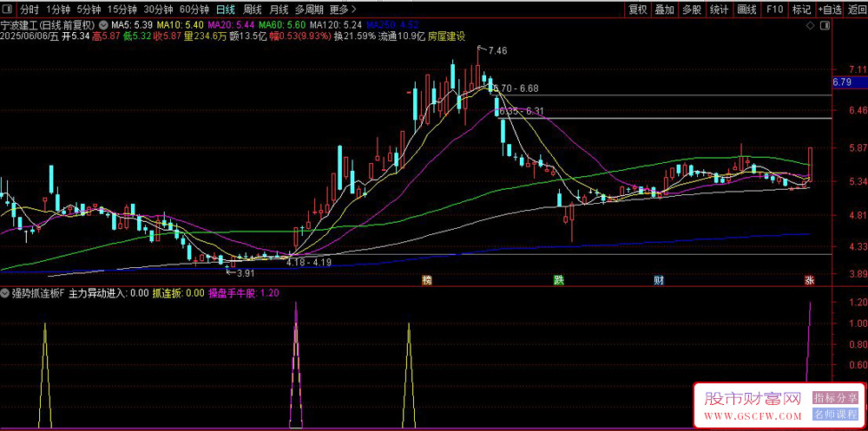868x431 pixels.
Task: Click the 房屋建设 sector label
Action: point(447,36)
